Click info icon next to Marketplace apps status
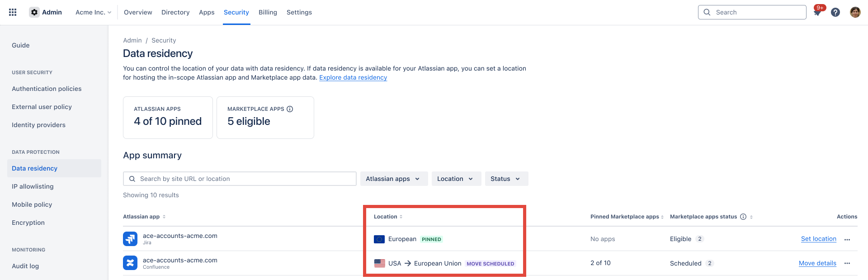Image resolution: width=868 pixels, height=280 pixels. click(743, 217)
